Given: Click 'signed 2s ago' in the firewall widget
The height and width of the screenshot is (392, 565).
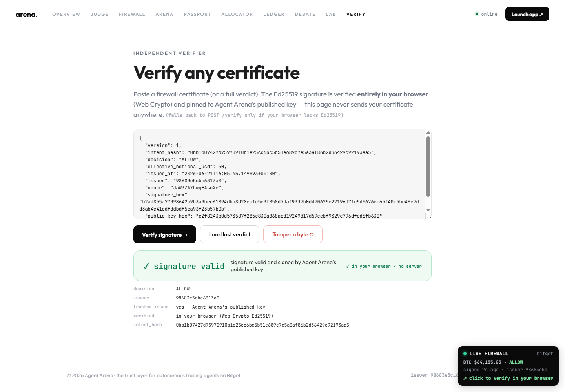Looking at the screenshot, I should coord(481,370).
